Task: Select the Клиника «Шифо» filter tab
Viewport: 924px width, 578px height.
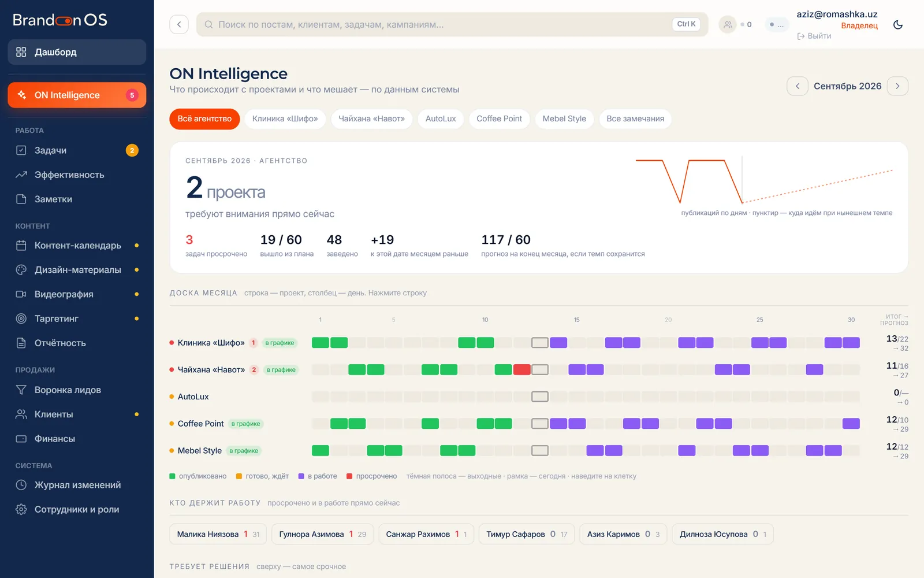Action: pyautogui.click(x=285, y=119)
